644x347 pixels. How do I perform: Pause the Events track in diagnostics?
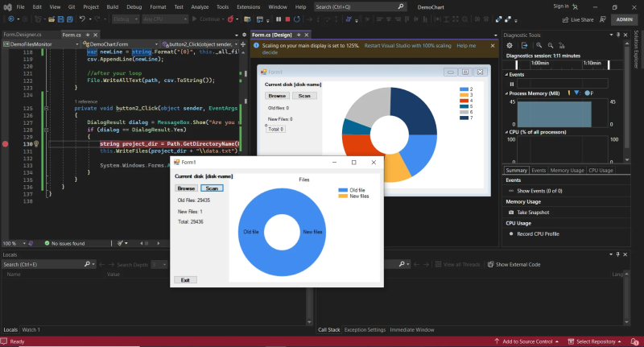512,84
